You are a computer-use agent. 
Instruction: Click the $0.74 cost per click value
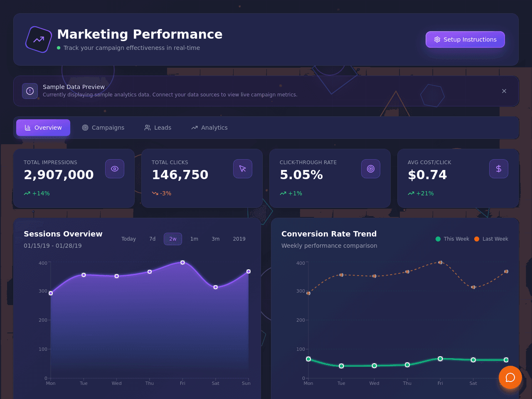tap(427, 175)
